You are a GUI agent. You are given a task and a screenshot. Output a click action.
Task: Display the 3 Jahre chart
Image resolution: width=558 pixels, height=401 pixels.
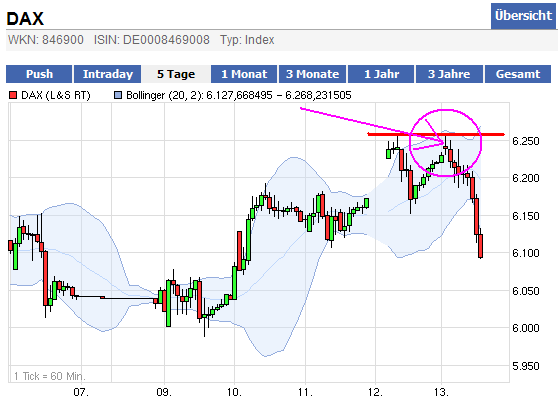(449, 74)
